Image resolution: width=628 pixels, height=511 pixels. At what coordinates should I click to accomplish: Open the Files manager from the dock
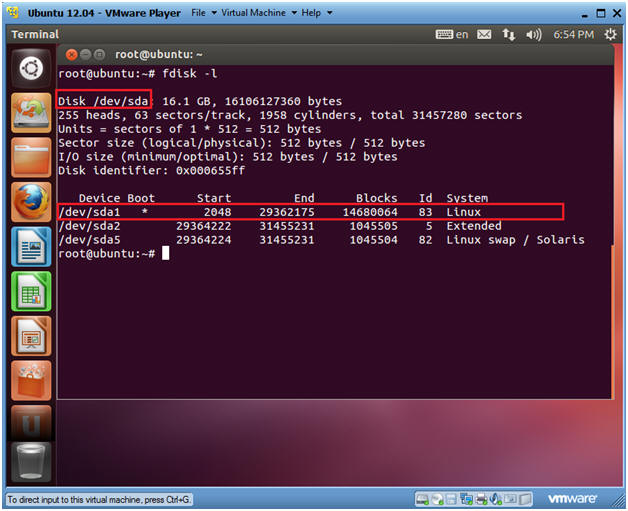click(x=31, y=157)
